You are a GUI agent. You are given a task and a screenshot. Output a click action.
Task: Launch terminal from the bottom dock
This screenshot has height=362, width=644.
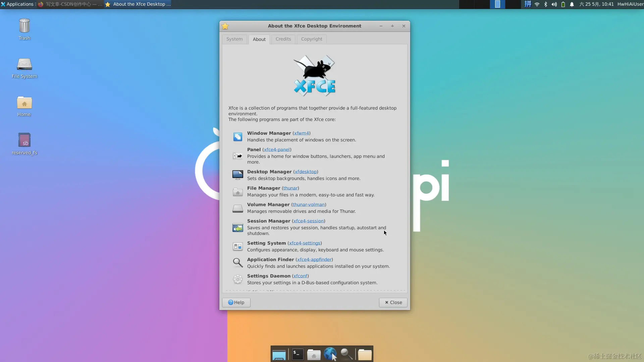[298, 354]
